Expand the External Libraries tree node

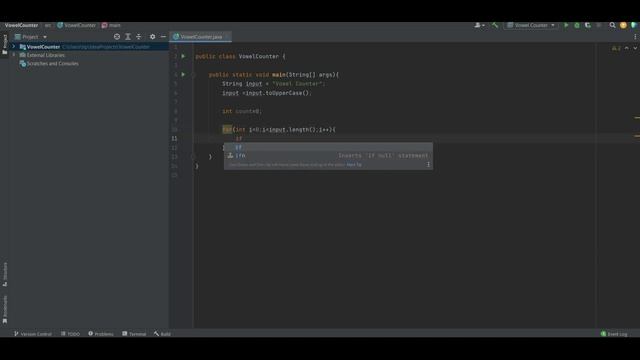coord(14,55)
